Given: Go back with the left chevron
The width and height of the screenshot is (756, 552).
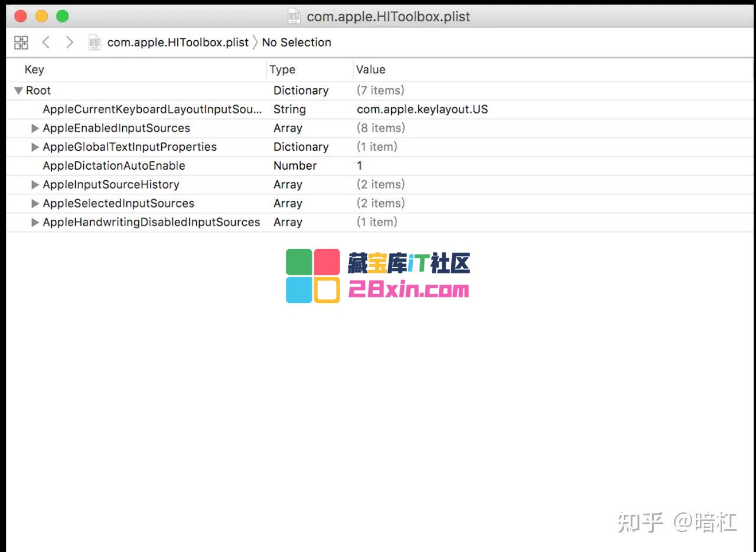Looking at the screenshot, I should point(46,43).
